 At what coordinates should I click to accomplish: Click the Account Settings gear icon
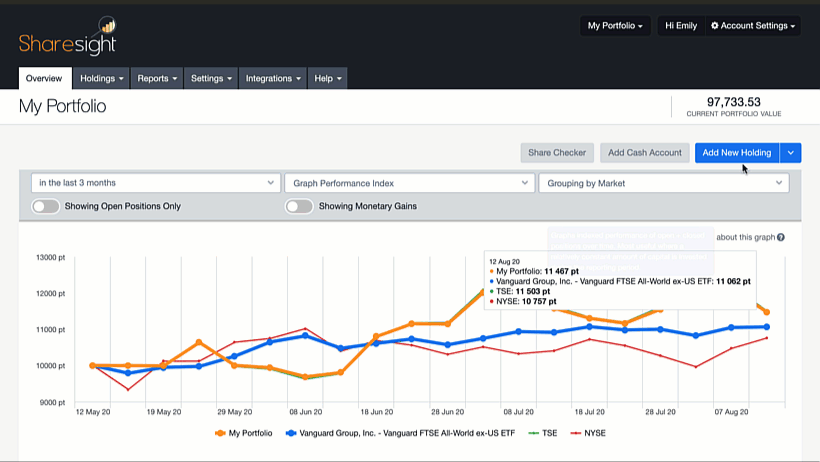click(714, 26)
